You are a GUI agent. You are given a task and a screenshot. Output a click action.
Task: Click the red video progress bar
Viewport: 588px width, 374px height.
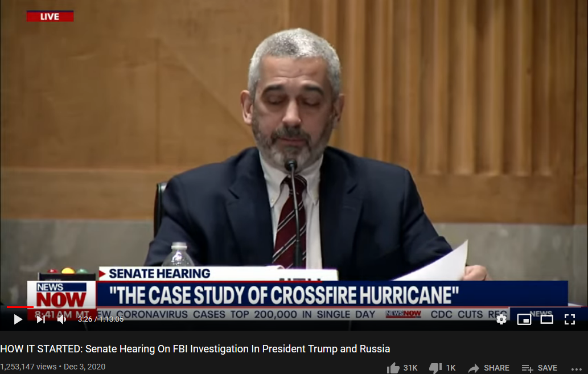point(20,307)
